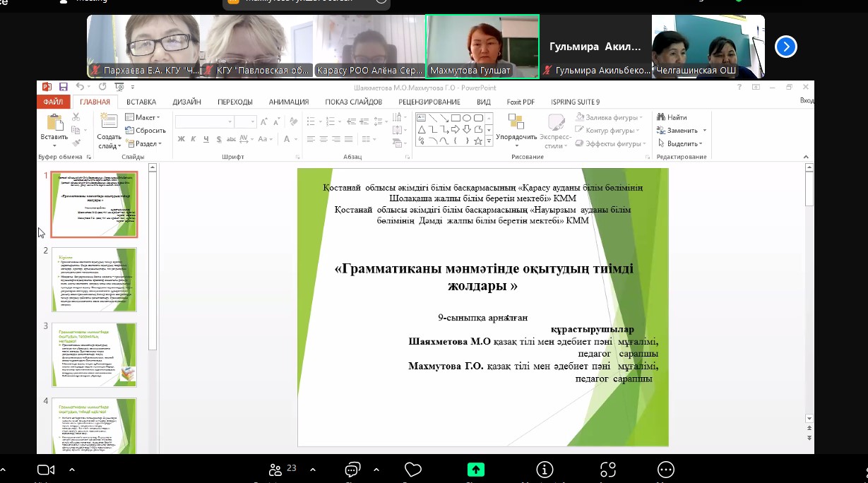Toggle the Zoom video camera

coord(46,470)
